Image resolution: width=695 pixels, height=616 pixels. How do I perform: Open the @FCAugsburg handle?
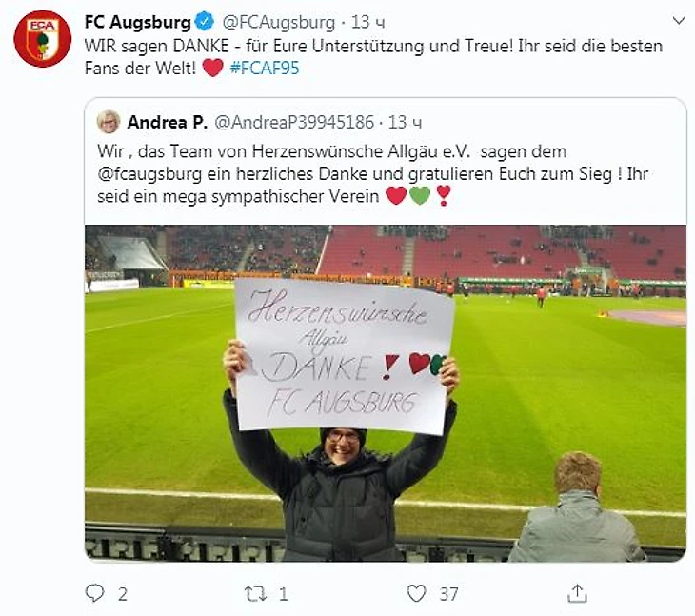tap(278, 22)
